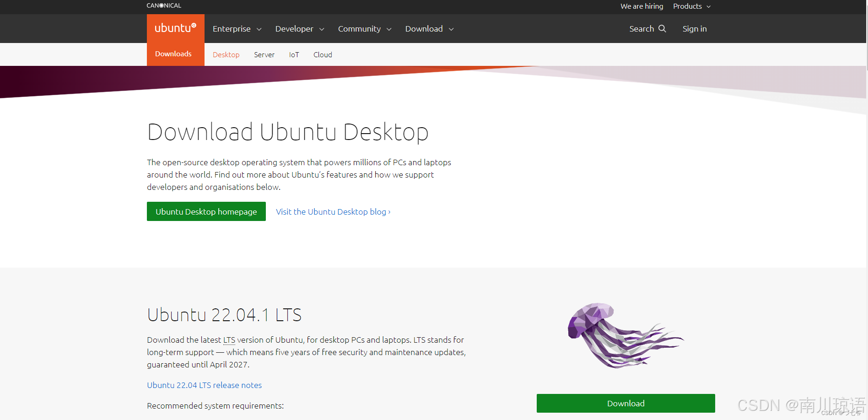This screenshot has width=868, height=420.
Task: Open the Visit the Ubuntu Desktop blog link
Action: pos(333,212)
